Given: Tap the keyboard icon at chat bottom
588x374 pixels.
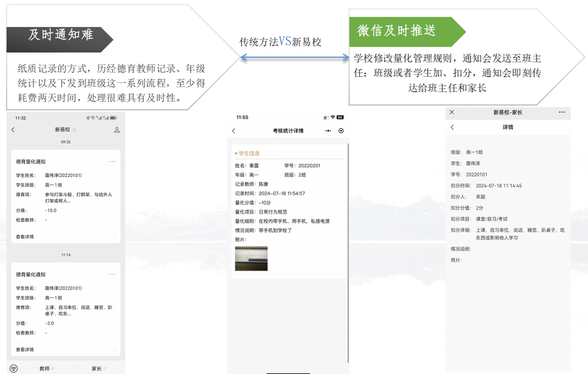Looking at the screenshot, I should [x=14, y=368].
